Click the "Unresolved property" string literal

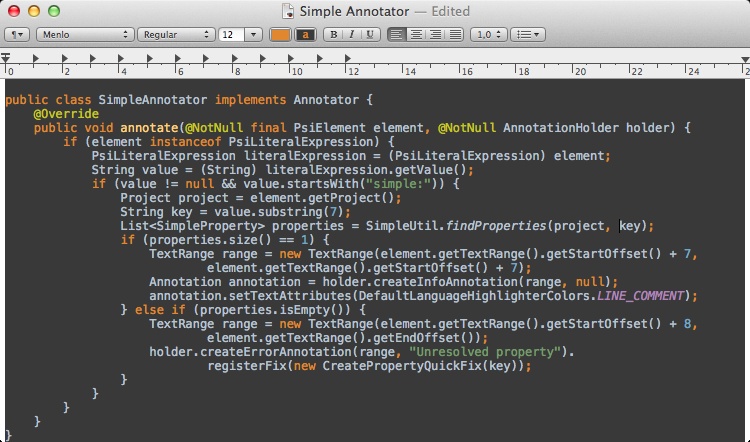(x=485, y=352)
